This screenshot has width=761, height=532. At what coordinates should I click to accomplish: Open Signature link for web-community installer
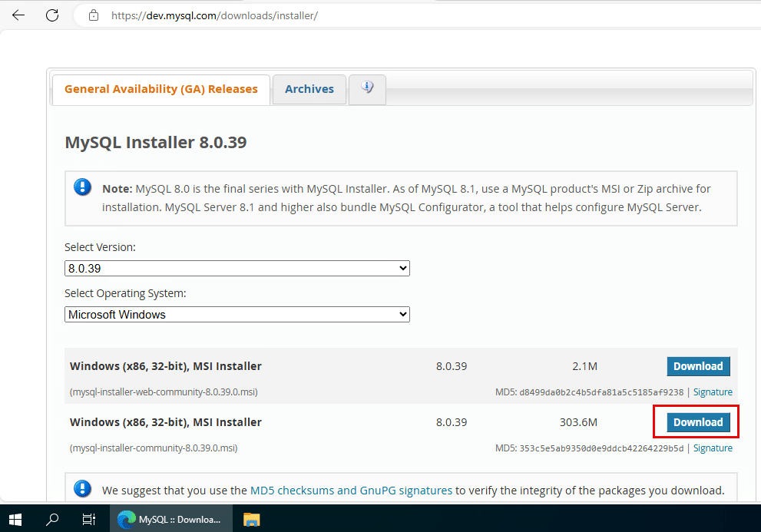[713, 392]
